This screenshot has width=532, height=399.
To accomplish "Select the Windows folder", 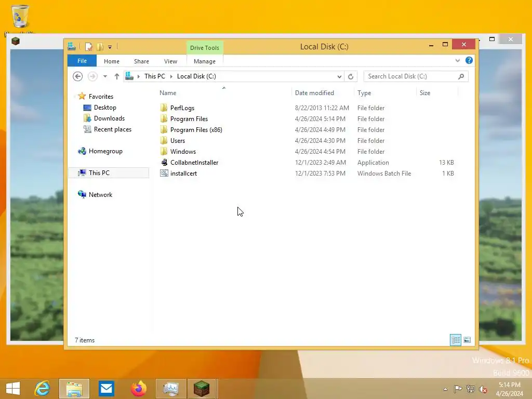I will [x=183, y=151].
